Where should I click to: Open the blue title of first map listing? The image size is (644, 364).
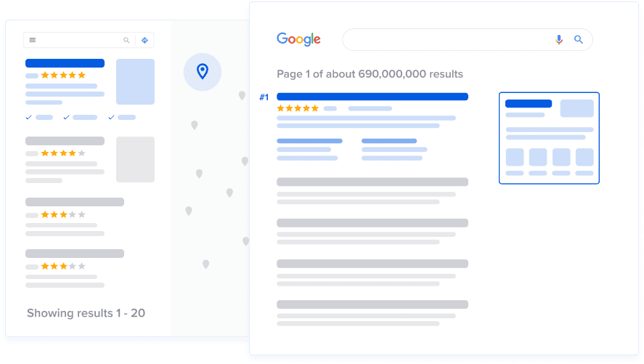(65, 63)
